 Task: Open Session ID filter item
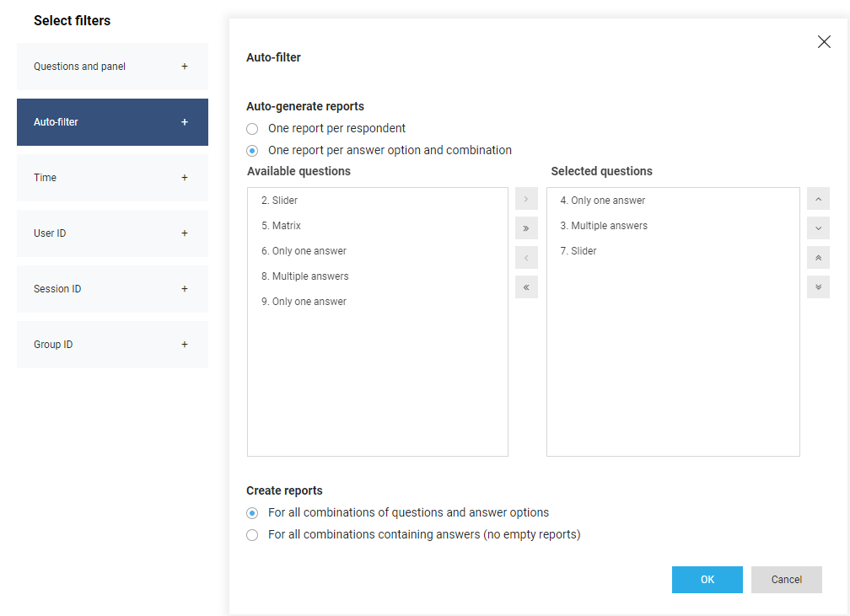pyautogui.click(x=112, y=289)
